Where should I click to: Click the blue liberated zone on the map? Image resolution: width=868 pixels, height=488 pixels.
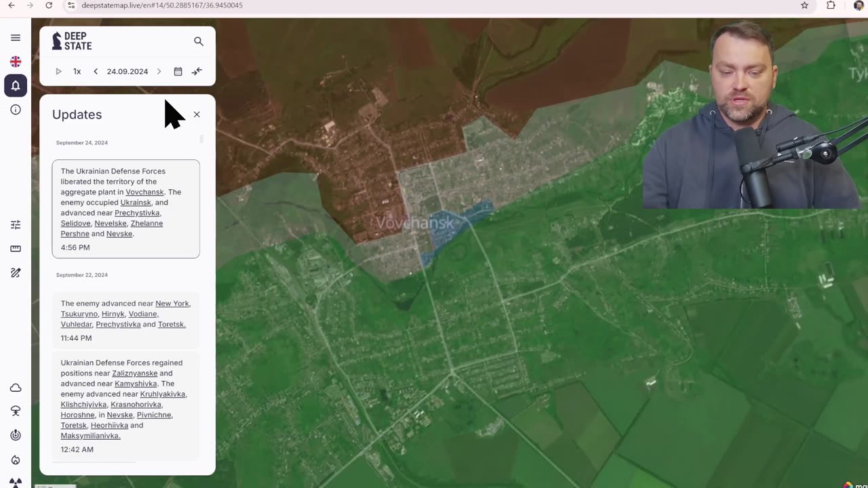(448, 228)
